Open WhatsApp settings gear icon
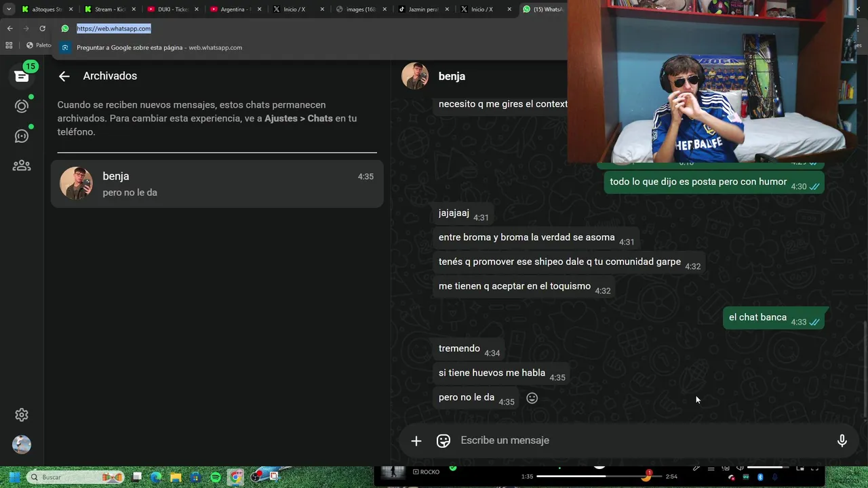Image resolution: width=868 pixels, height=488 pixels. pos(22,415)
